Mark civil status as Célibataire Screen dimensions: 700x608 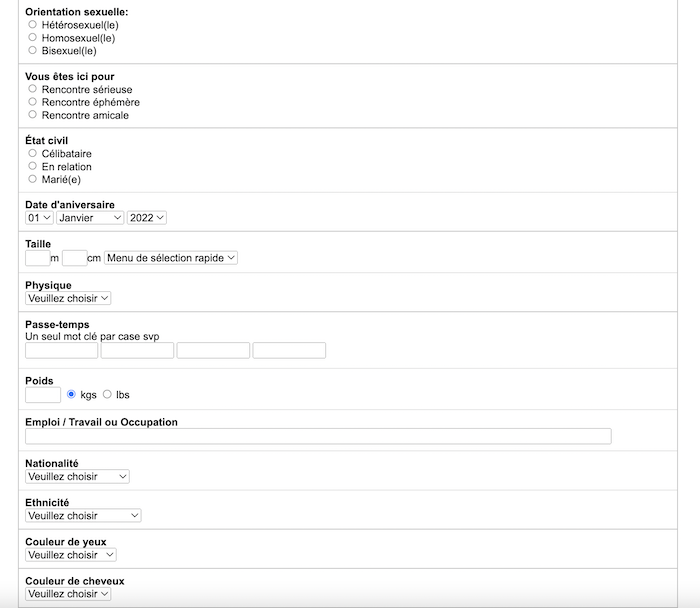pos(32,153)
